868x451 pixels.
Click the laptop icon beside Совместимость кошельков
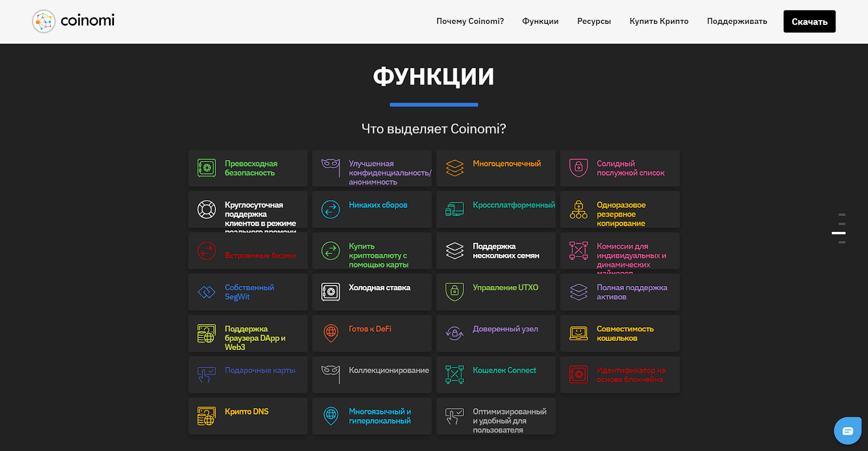click(x=579, y=333)
